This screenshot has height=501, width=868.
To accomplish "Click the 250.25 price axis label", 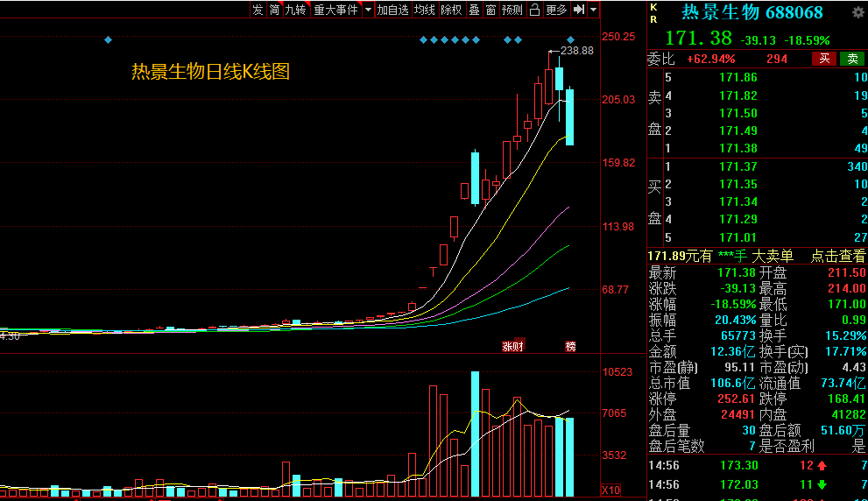I will click(x=618, y=37).
